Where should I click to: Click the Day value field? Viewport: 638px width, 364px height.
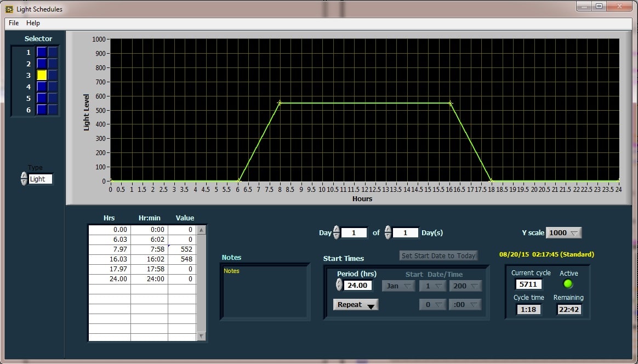point(354,232)
